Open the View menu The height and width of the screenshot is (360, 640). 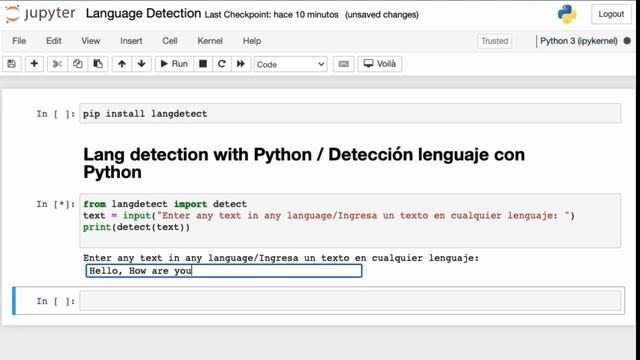pos(91,41)
